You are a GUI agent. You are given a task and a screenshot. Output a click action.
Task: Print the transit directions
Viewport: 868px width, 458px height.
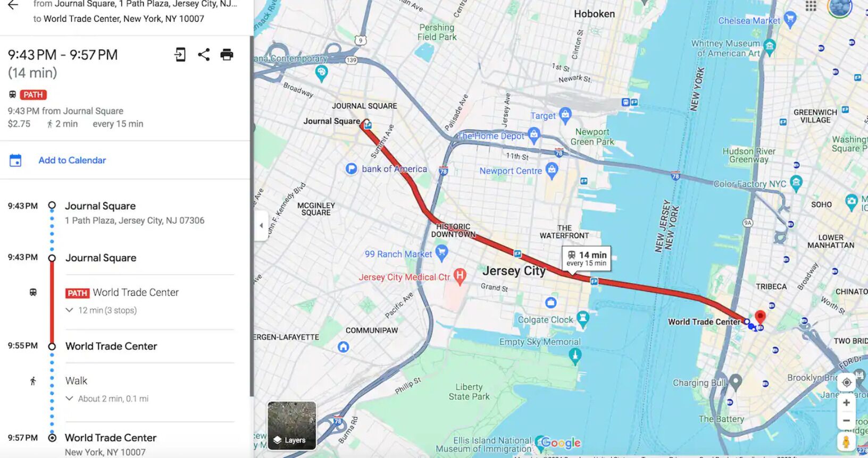coord(227,54)
